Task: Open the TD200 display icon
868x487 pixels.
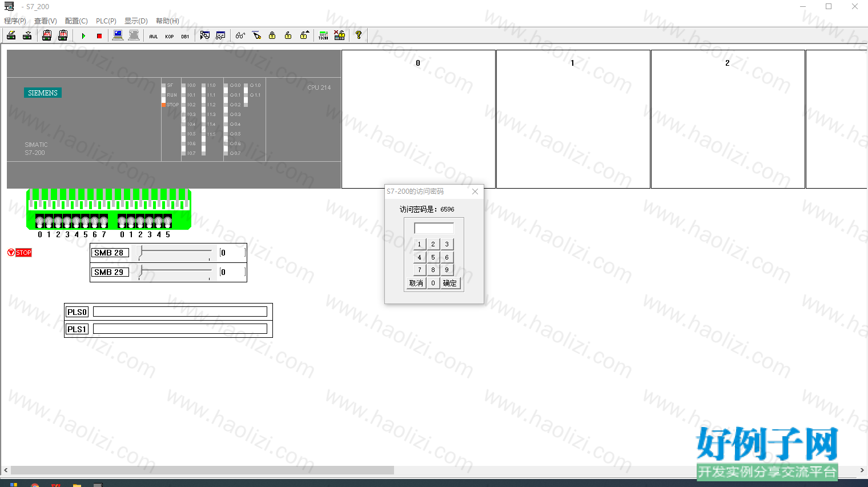Action: (x=323, y=35)
